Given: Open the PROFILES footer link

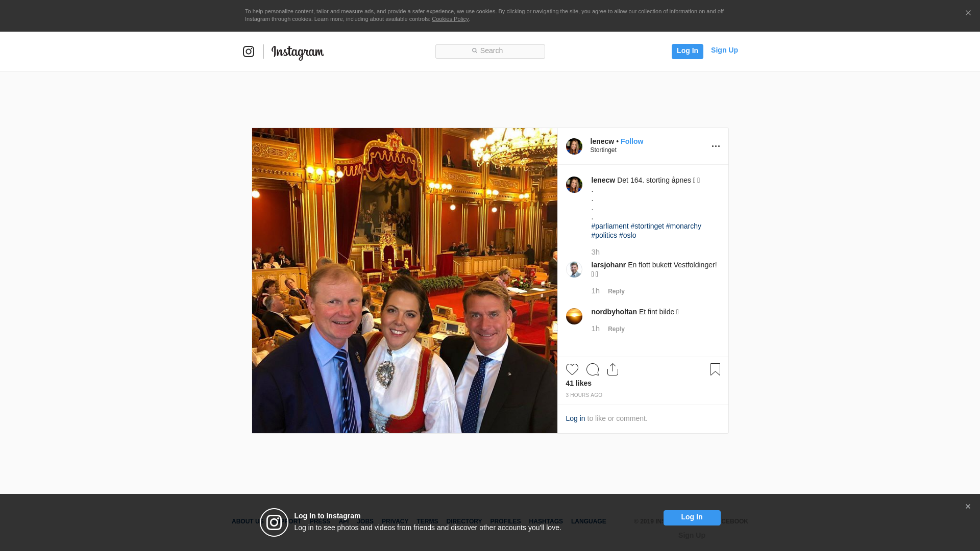Looking at the screenshot, I should click(x=505, y=521).
